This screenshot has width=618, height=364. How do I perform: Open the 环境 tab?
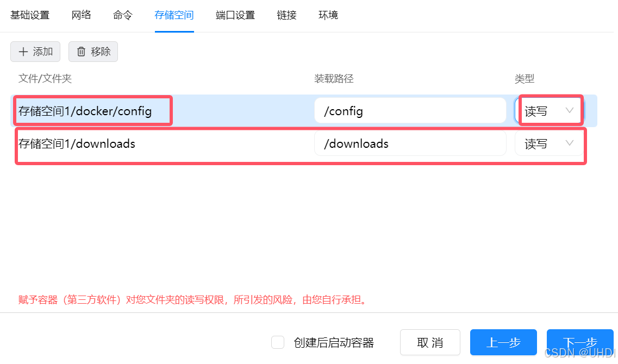(328, 15)
